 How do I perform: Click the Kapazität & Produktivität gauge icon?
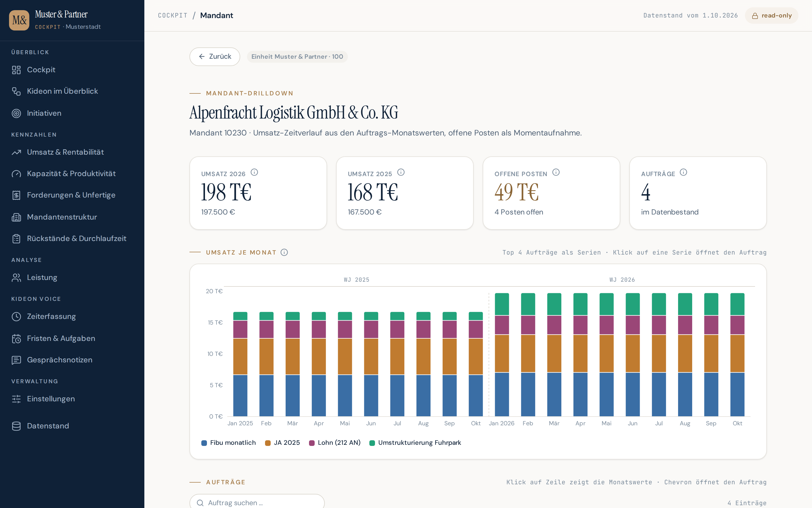click(16, 174)
